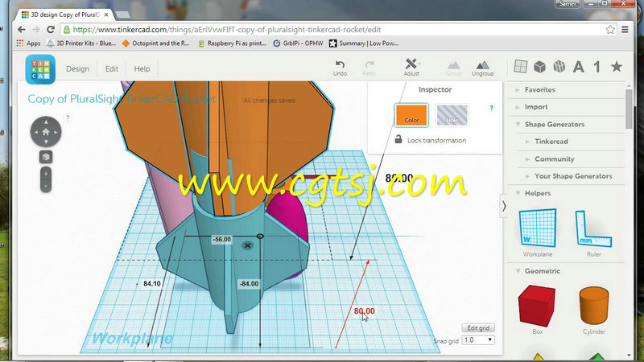644x362 pixels.
Task: Open a new browser tab
Action: (x=123, y=14)
